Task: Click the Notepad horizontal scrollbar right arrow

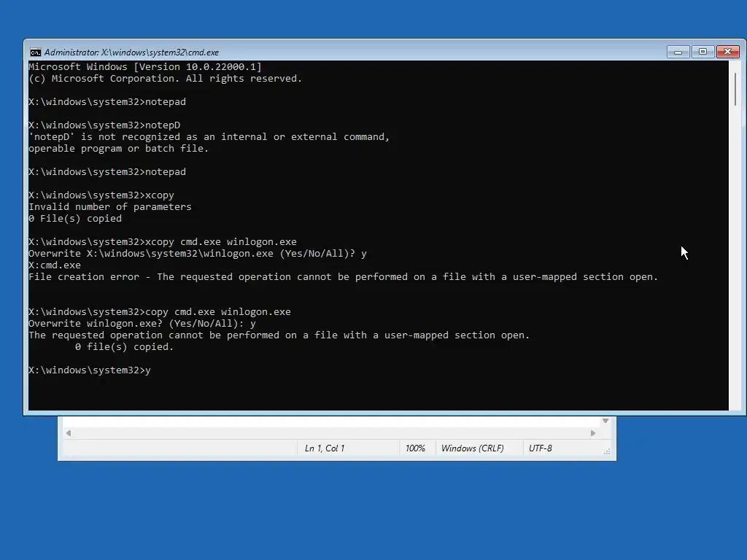Action: point(592,433)
